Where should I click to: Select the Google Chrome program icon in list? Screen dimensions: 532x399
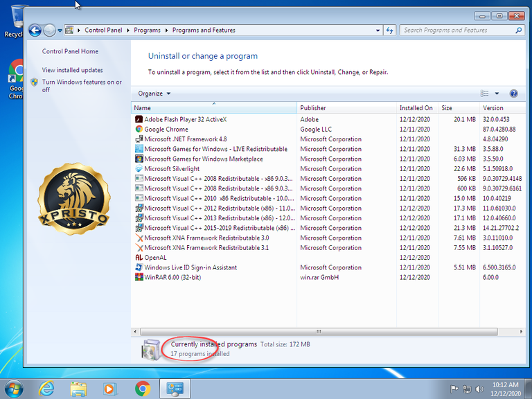point(139,130)
